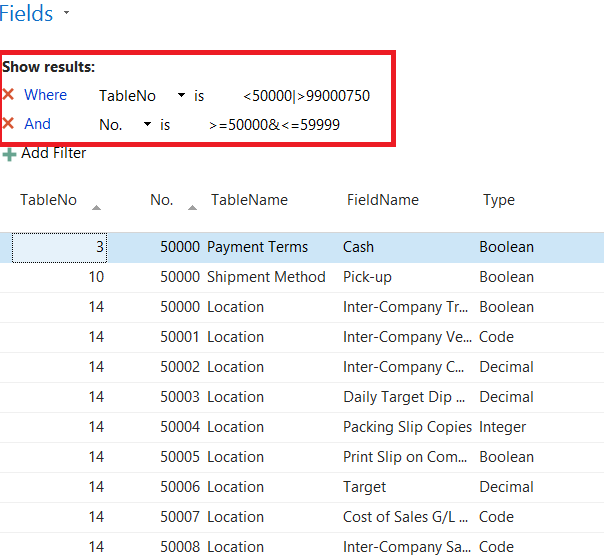Select the 50006 No. cell
The height and width of the screenshot is (557, 604).
pyautogui.click(x=180, y=487)
